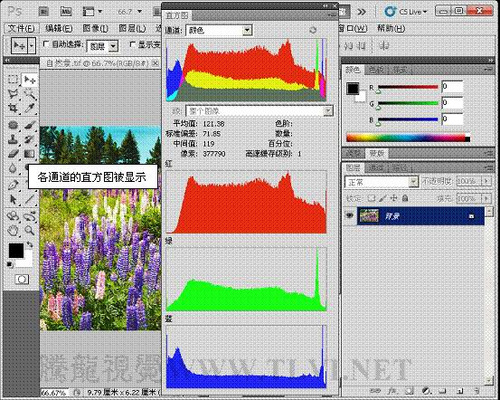500x400 pixels.
Task: Open the 通道 channel dropdown in histogram
Action: tap(219, 30)
